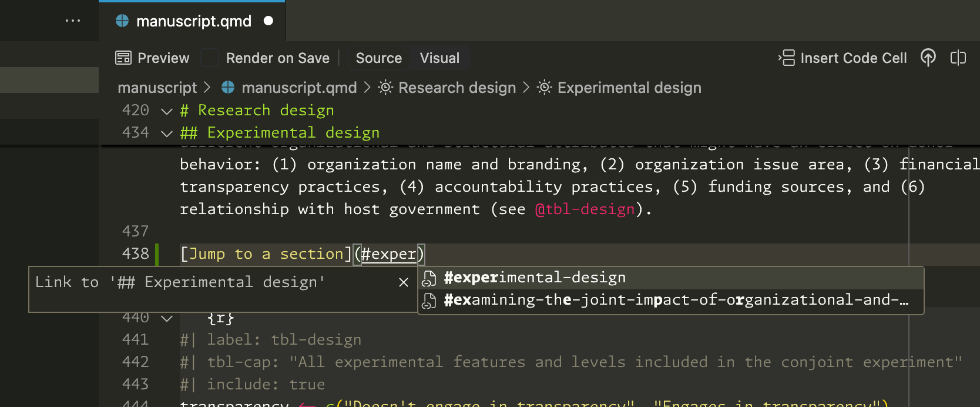This screenshot has width=980, height=407.
Task: Click the unsaved dot on manuscript.qmd tab
Action: click(x=269, y=21)
